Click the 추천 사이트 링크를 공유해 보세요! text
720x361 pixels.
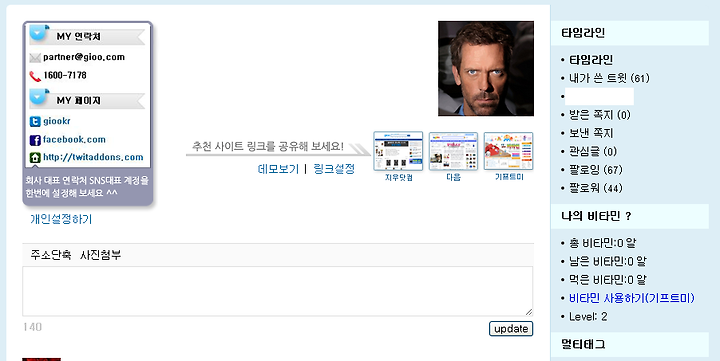[x=268, y=147]
